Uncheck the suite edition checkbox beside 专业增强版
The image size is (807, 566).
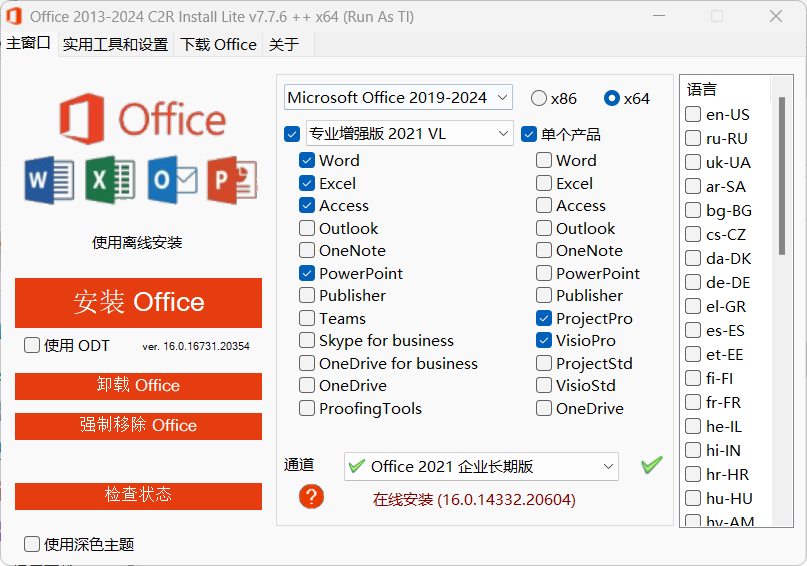click(x=292, y=134)
